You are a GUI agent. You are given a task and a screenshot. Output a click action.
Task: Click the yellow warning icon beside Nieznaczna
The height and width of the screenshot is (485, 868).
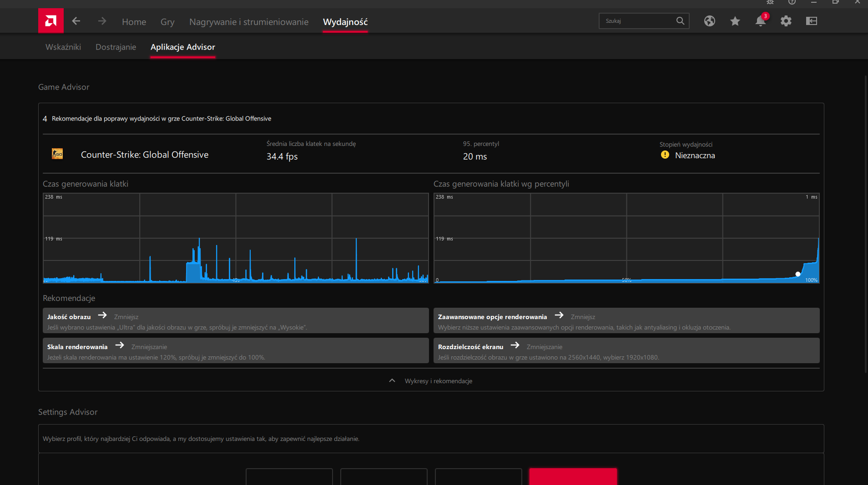[665, 155]
